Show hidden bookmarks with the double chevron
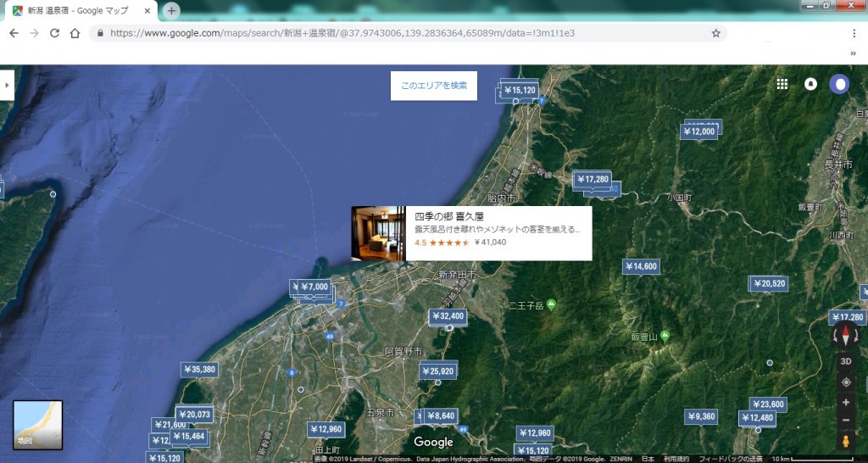The height and width of the screenshot is (463, 868). click(853, 53)
